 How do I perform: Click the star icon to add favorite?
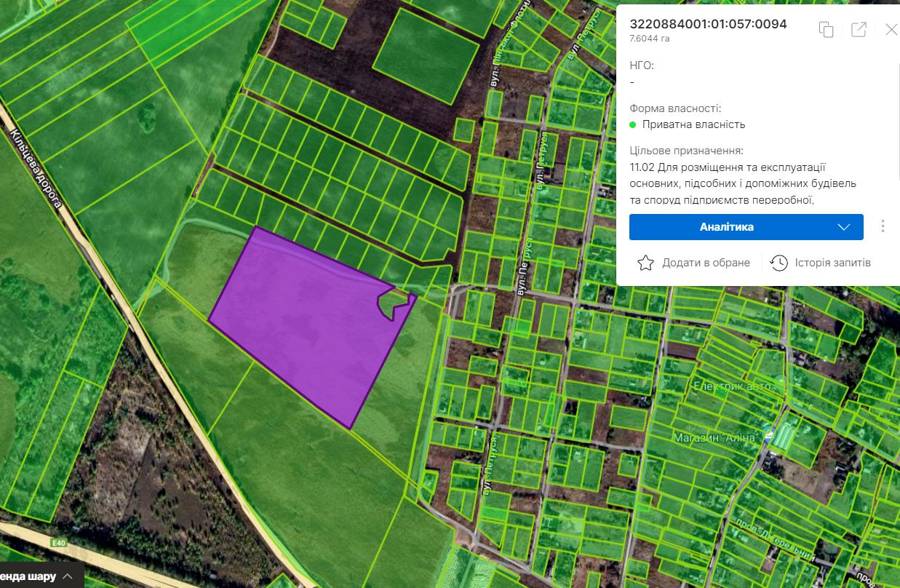click(x=645, y=263)
